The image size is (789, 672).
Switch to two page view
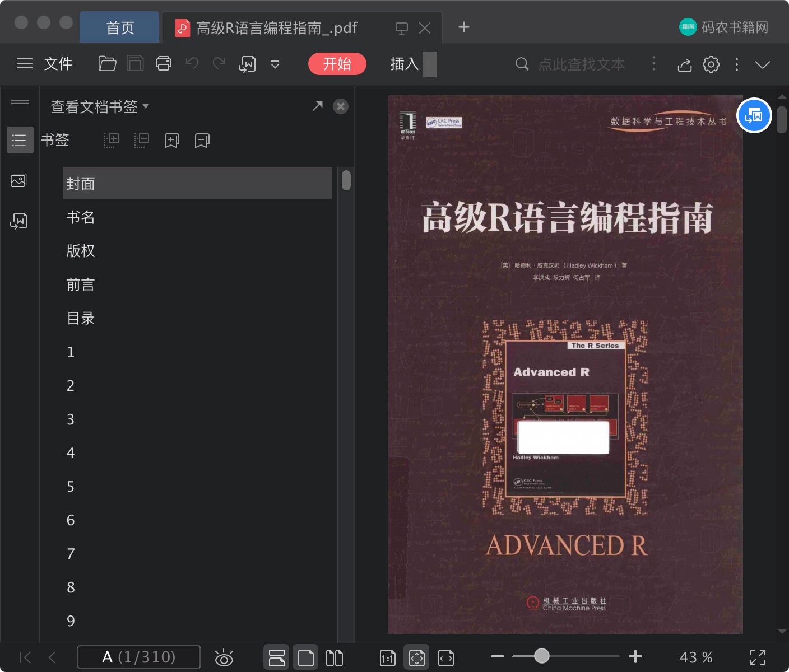[335, 657]
